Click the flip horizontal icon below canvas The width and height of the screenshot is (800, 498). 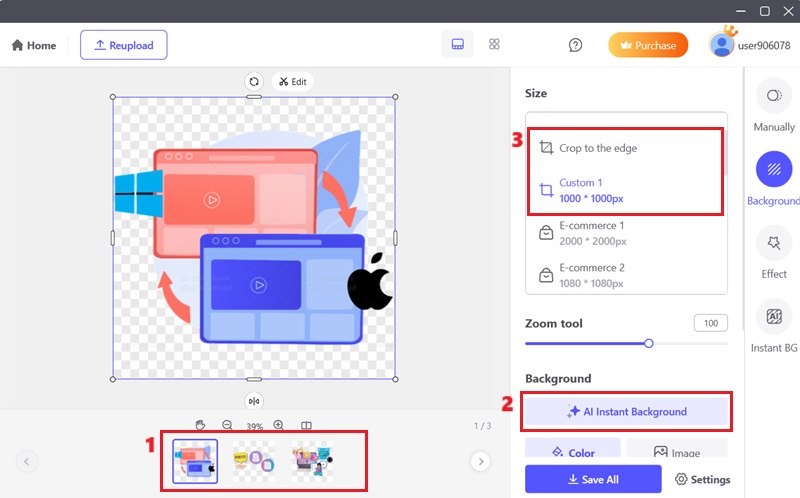coord(254,401)
